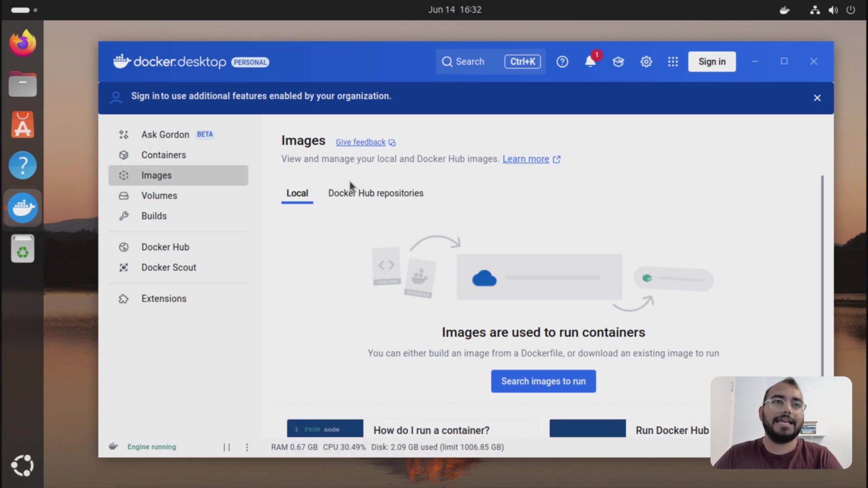This screenshot has width=868, height=488.
Task: Go to Volumes in the sidebar
Action: coord(178,196)
